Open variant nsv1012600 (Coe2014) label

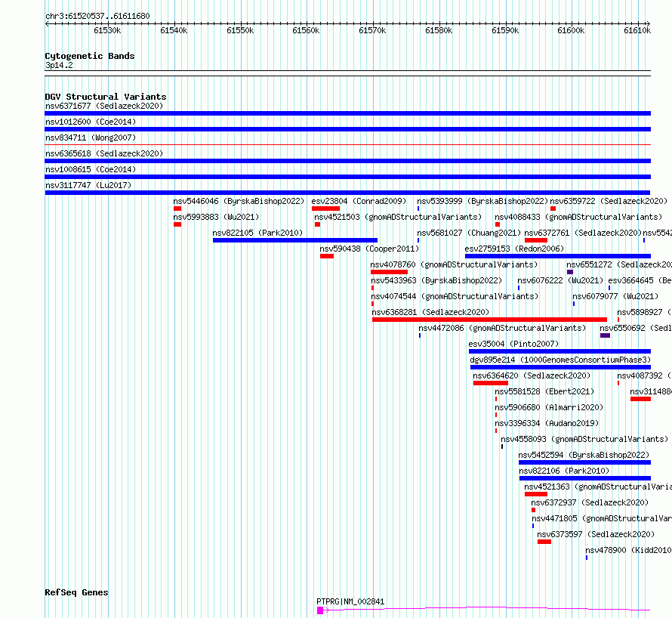[91, 122]
